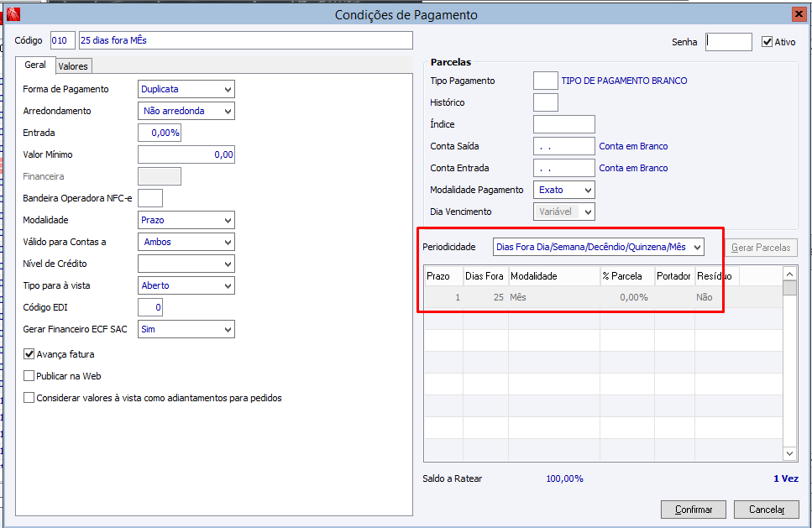Select the Geral tab
This screenshot has width=812, height=528.
coord(35,65)
